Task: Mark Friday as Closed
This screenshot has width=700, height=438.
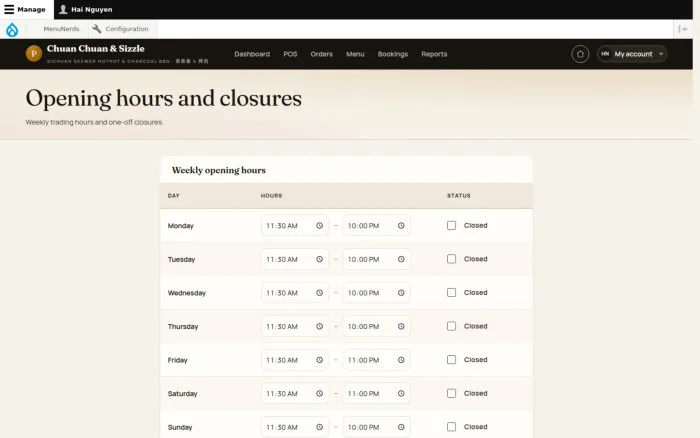Action: coord(452,359)
